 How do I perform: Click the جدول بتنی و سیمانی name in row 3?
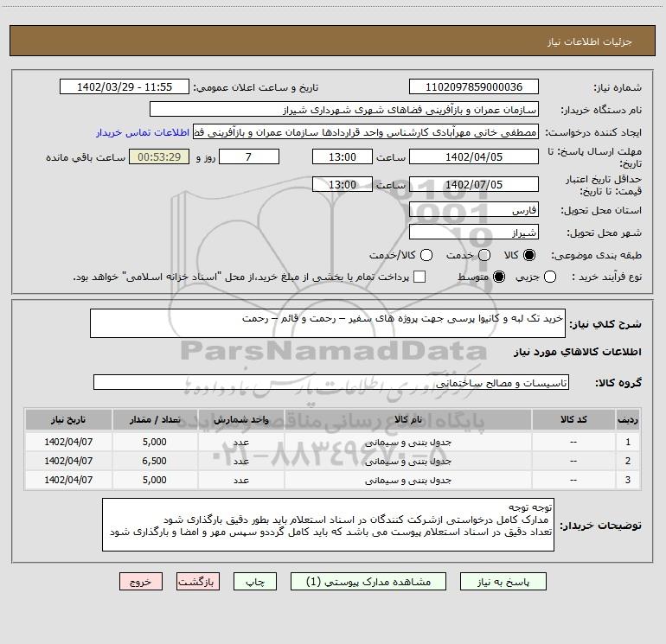tap(407, 480)
